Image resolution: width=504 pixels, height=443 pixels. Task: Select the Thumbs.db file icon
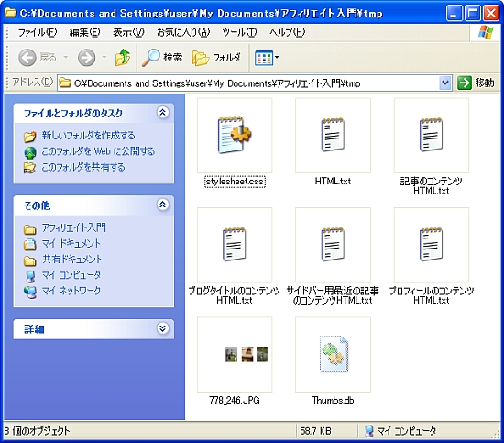pyautogui.click(x=334, y=354)
